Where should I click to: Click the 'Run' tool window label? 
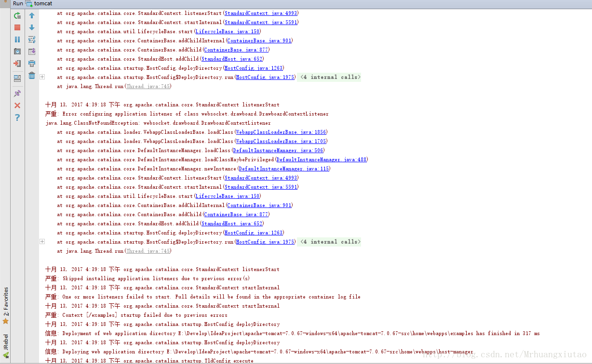click(x=18, y=3)
